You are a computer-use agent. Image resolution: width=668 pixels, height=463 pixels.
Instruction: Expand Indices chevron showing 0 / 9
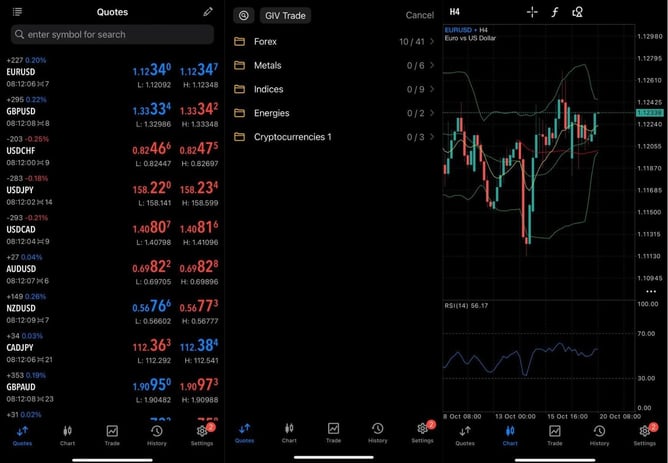432,89
